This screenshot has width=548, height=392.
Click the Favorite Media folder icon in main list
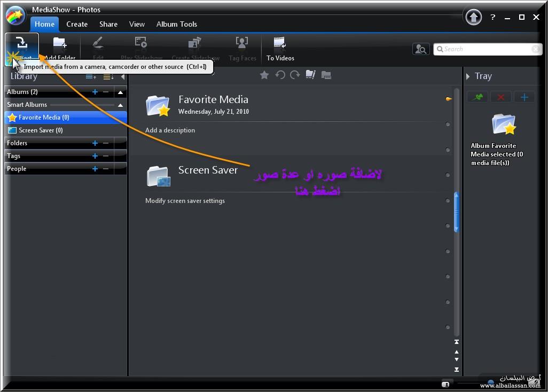[x=158, y=105]
